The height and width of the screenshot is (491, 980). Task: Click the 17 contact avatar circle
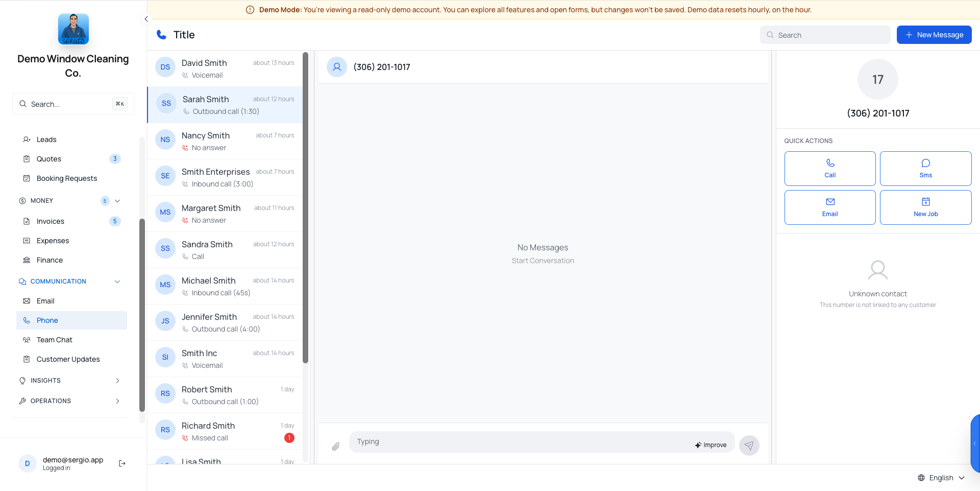pyautogui.click(x=878, y=79)
